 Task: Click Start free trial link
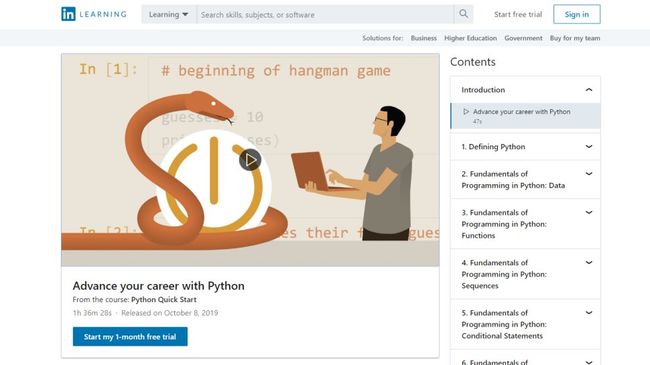518,14
